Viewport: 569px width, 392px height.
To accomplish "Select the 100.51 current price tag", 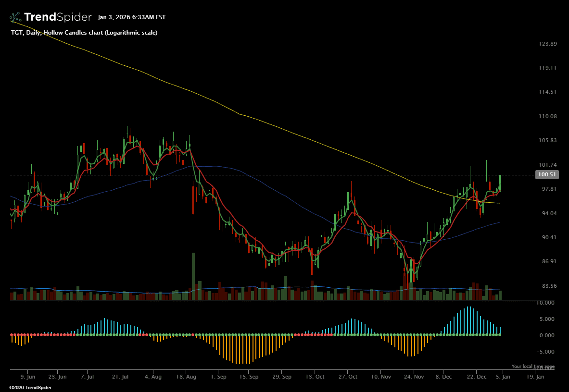I will (x=546, y=175).
